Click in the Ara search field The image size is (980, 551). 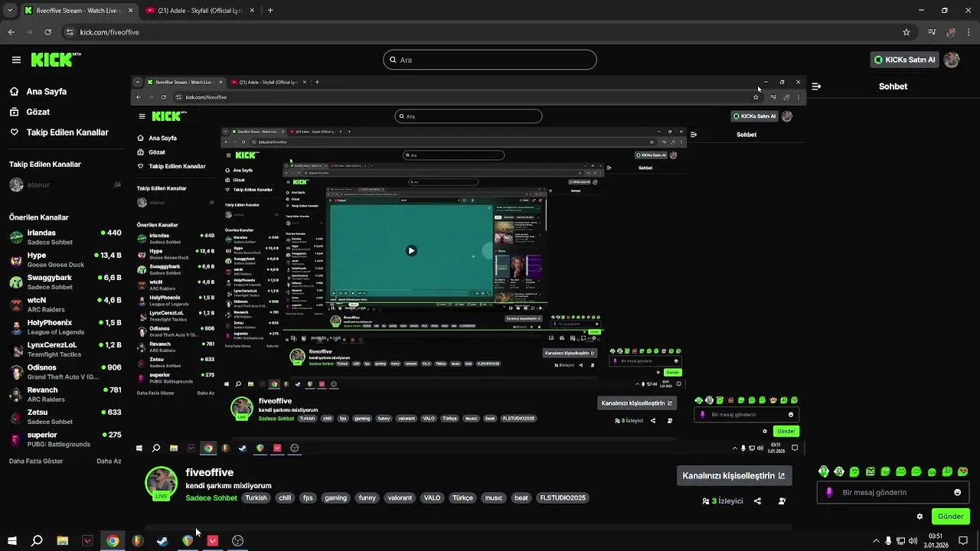click(x=490, y=60)
